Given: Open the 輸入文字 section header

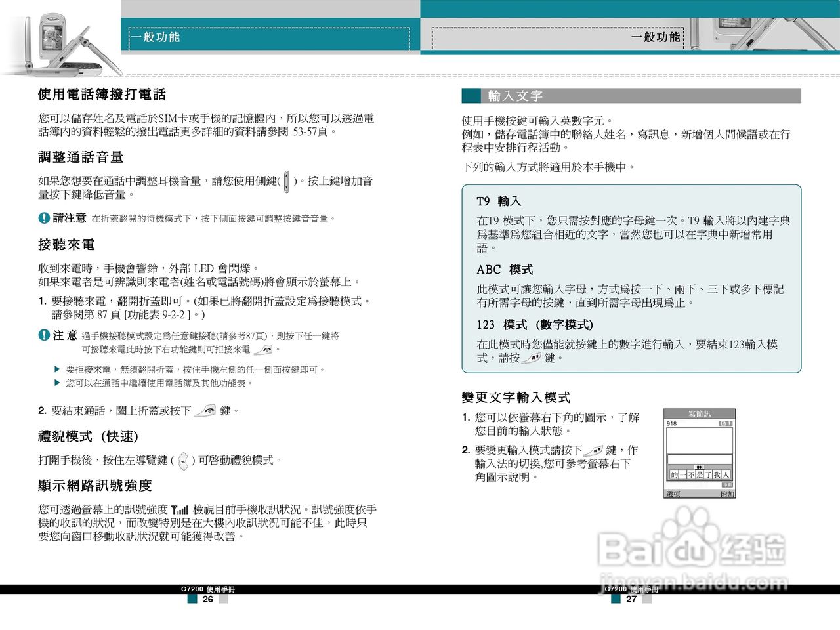Looking at the screenshot, I should (x=515, y=96).
